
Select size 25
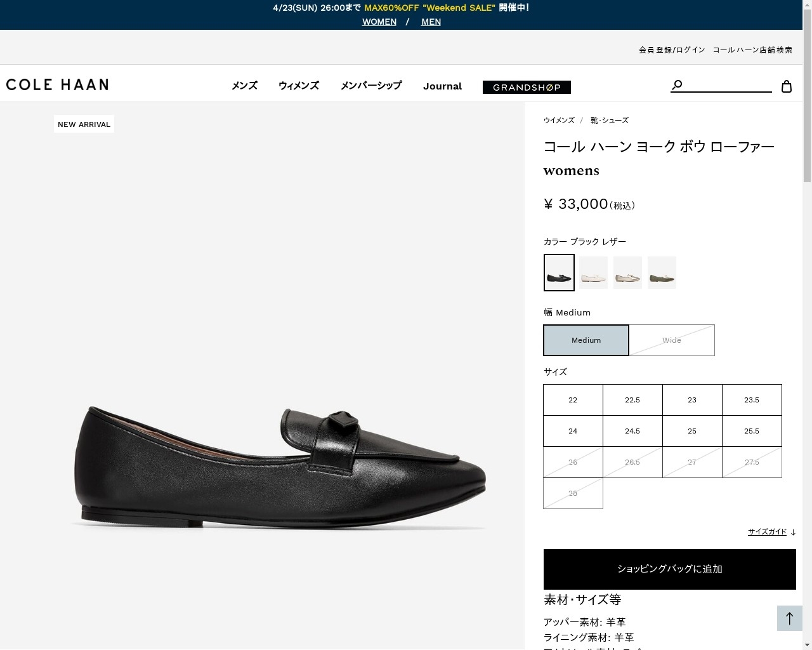[692, 431]
